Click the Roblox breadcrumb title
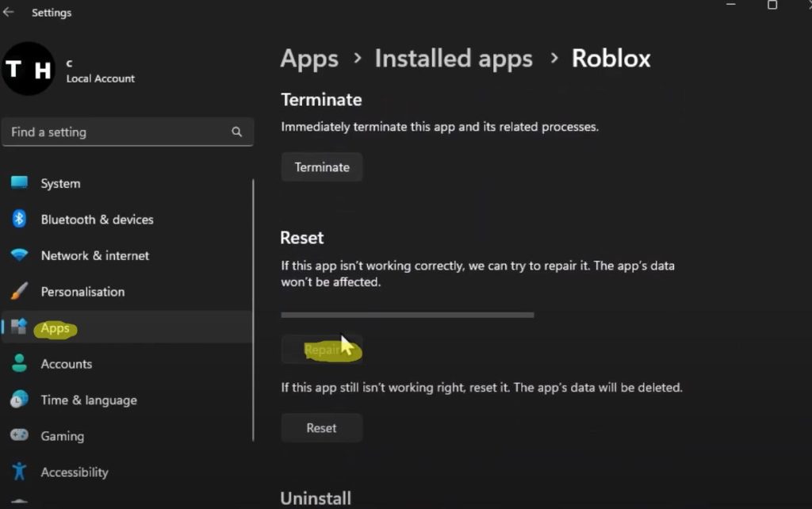This screenshot has width=812, height=509. click(x=611, y=58)
